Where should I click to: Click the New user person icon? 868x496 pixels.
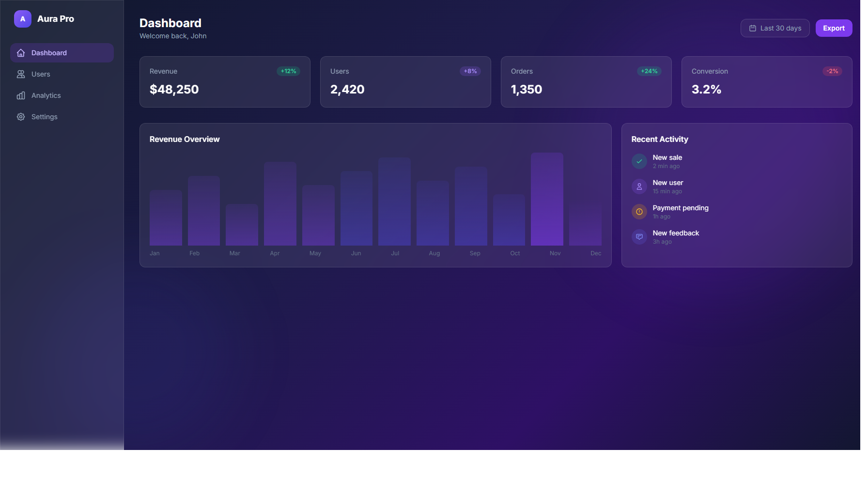pos(639,186)
